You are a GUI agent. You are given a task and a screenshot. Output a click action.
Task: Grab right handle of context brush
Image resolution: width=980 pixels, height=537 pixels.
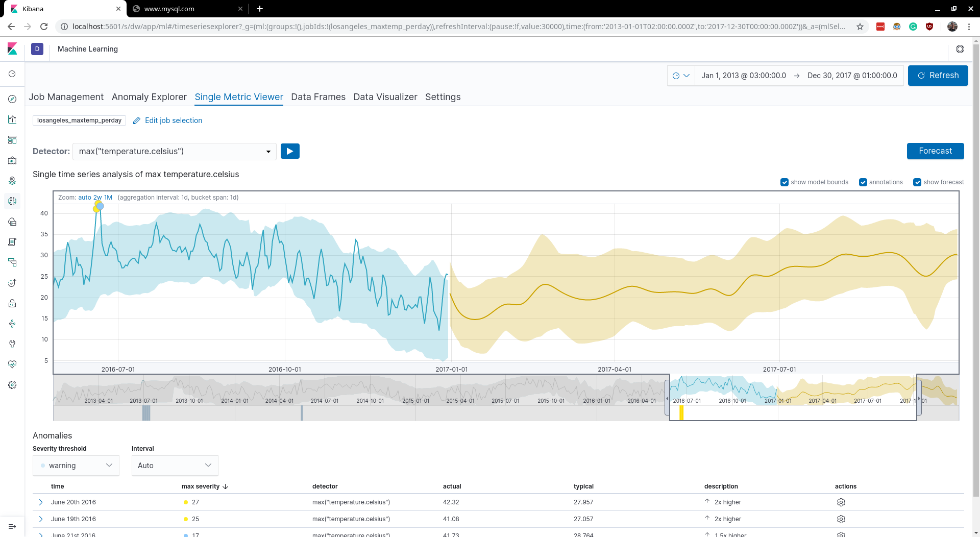tap(919, 398)
